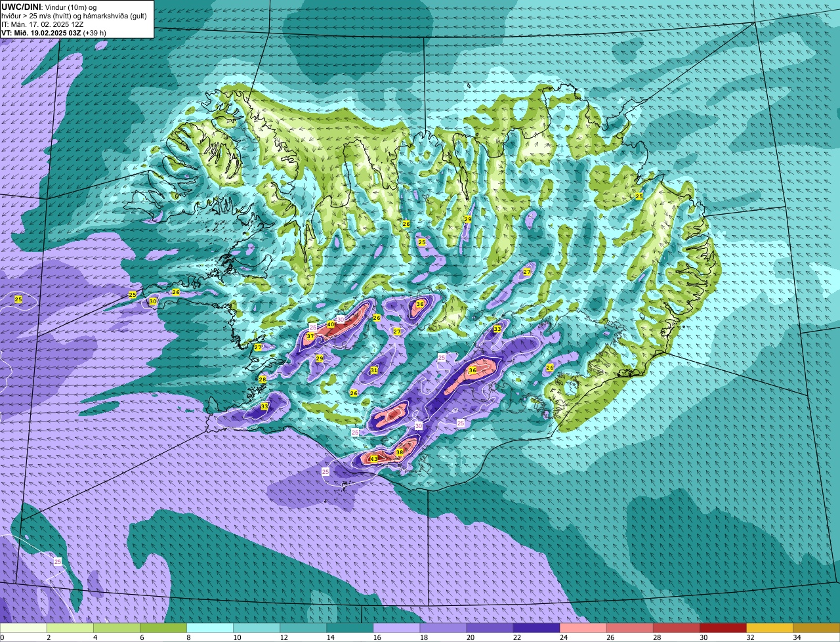The image size is (840, 642).
Task: Click the color scale tick label 2
Action: point(49,637)
